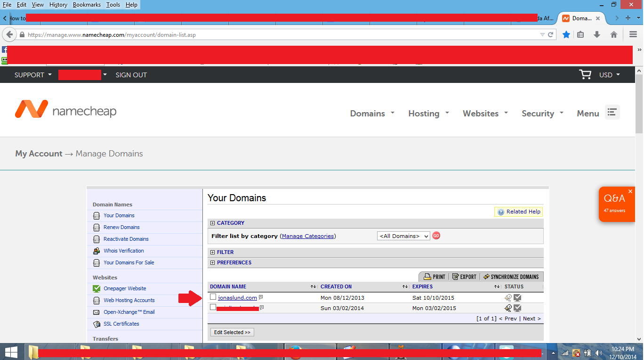The image size is (644, 360).
Task: Click monitor check icon in jonaslund.com row
Action: click(x=517, y=297)
